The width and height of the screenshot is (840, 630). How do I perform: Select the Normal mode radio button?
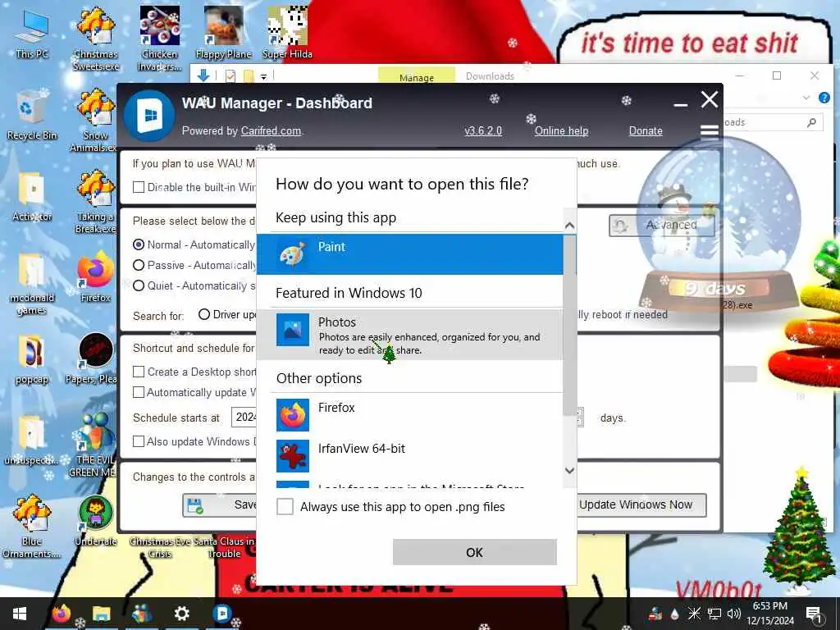pos(139,244)
